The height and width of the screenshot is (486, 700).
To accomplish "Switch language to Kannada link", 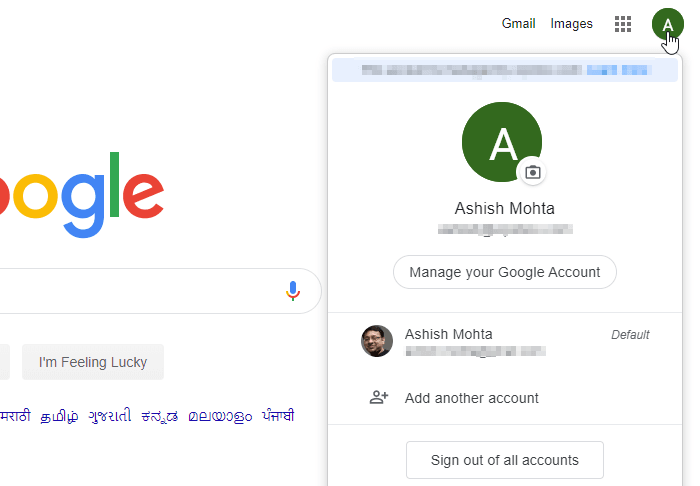I will coord(160,416).
